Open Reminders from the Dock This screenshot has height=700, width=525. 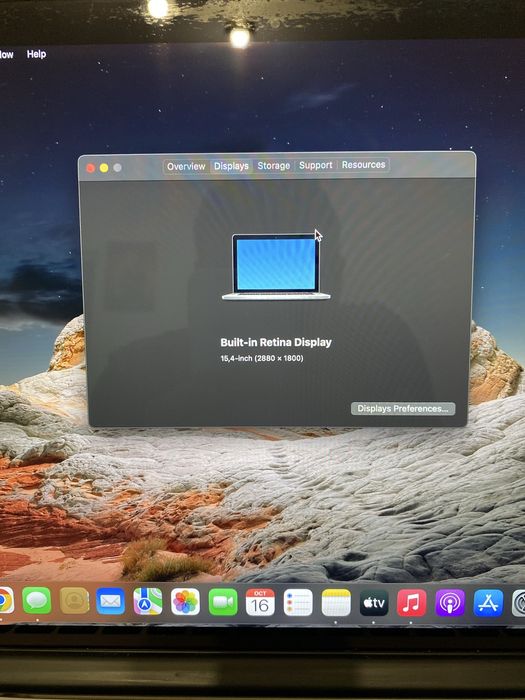point(298,602)
